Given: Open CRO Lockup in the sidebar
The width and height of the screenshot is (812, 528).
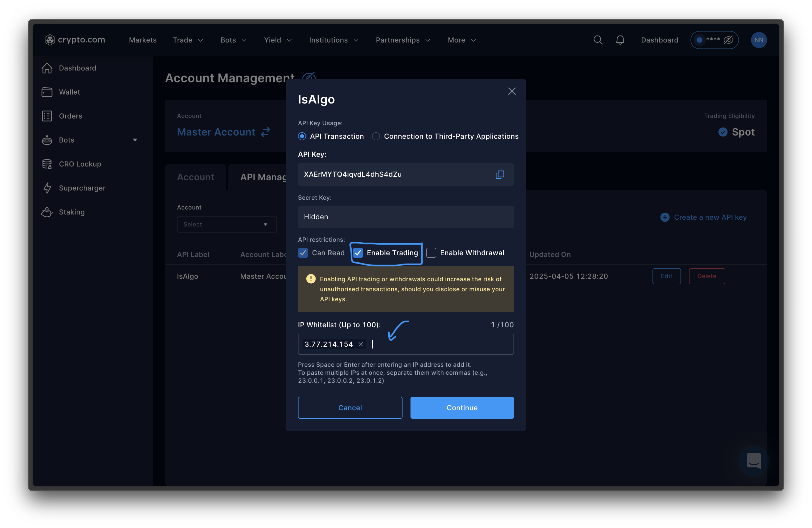Looking at the screenshot, I should [80, 164].
